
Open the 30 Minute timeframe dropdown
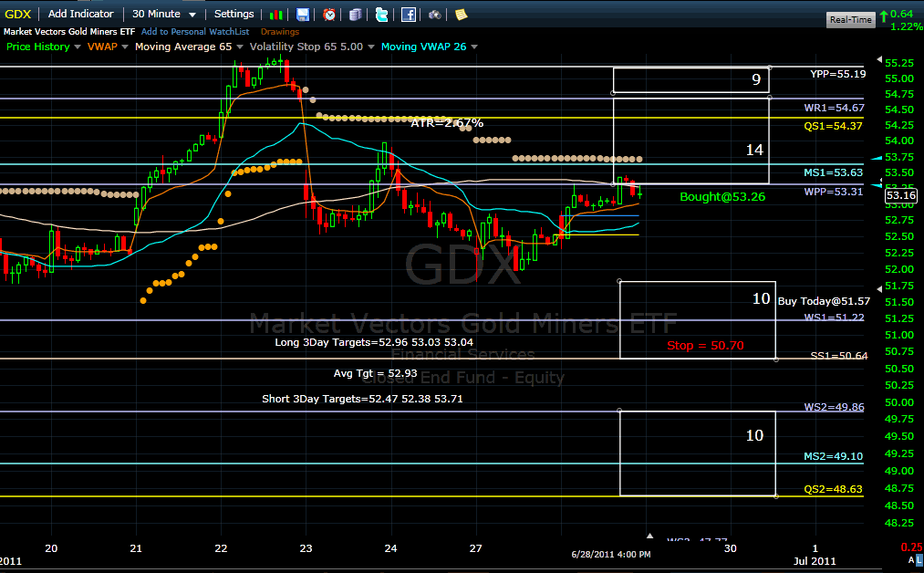tap(164, 15)
